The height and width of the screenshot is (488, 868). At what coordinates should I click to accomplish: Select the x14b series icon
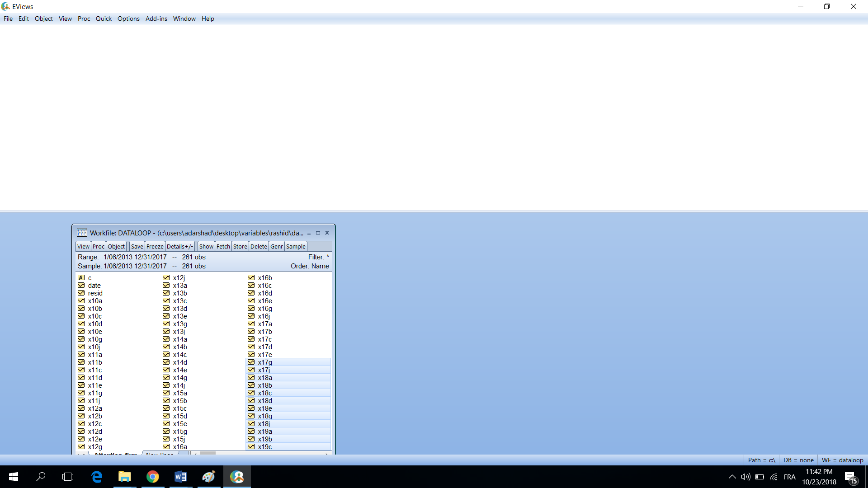[166, 347]
